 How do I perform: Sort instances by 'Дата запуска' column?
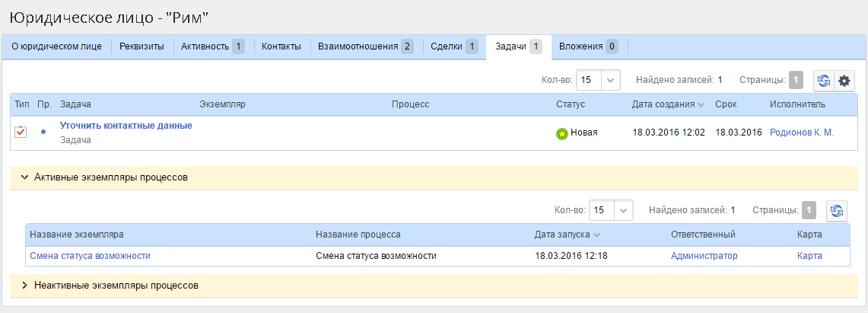[567, 235]
